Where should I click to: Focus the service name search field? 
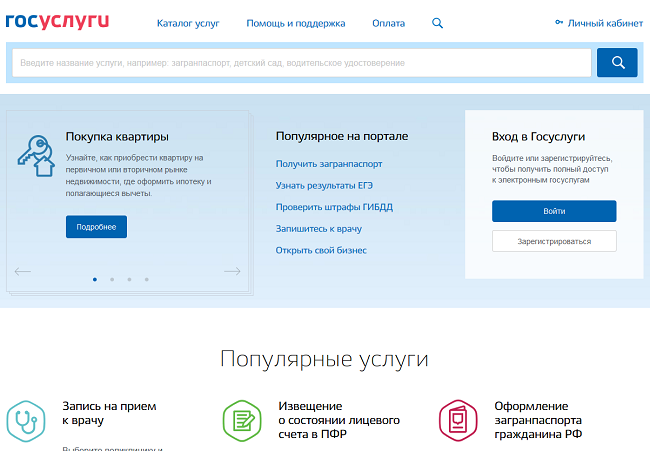(301, 63)
